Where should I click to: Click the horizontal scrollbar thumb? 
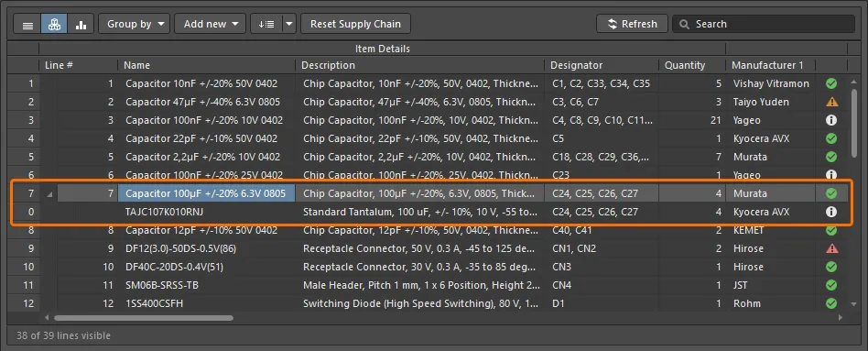coord(144,318)
